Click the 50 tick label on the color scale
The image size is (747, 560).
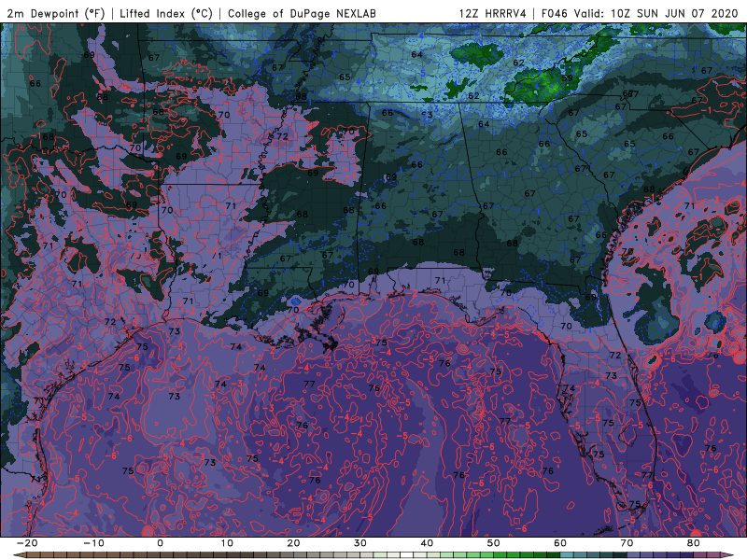494,543
